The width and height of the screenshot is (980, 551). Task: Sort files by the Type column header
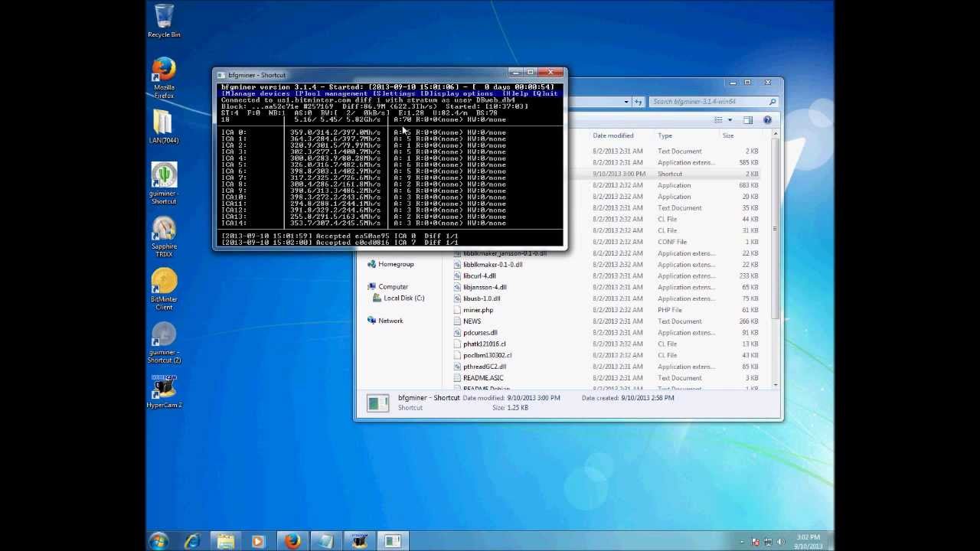point(665,135)
